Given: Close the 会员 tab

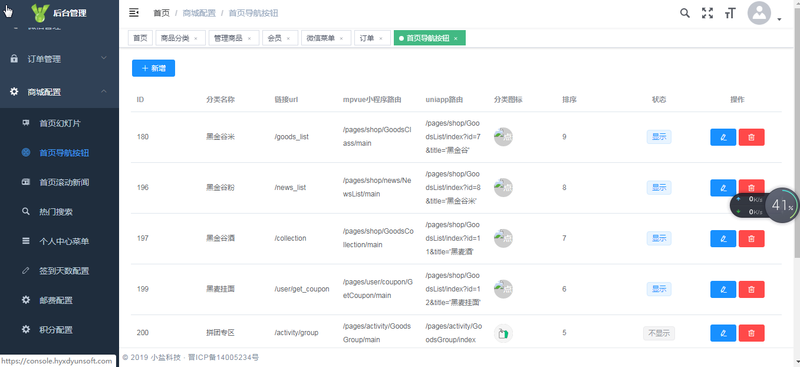Looking at the screenshot, I should pos(288,38).
